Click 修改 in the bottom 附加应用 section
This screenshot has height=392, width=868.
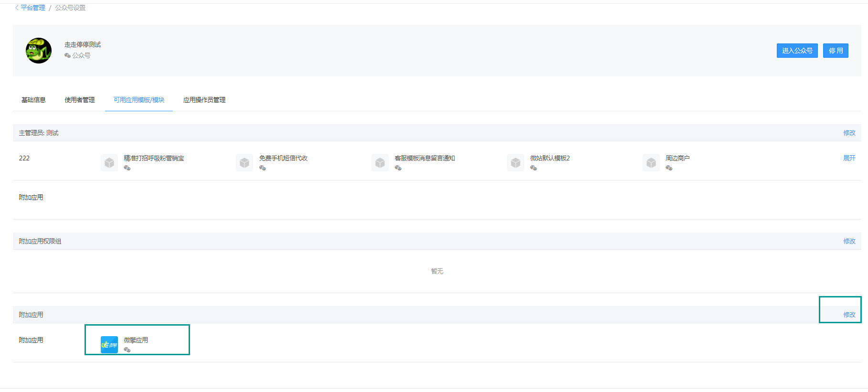pos(849,315)
